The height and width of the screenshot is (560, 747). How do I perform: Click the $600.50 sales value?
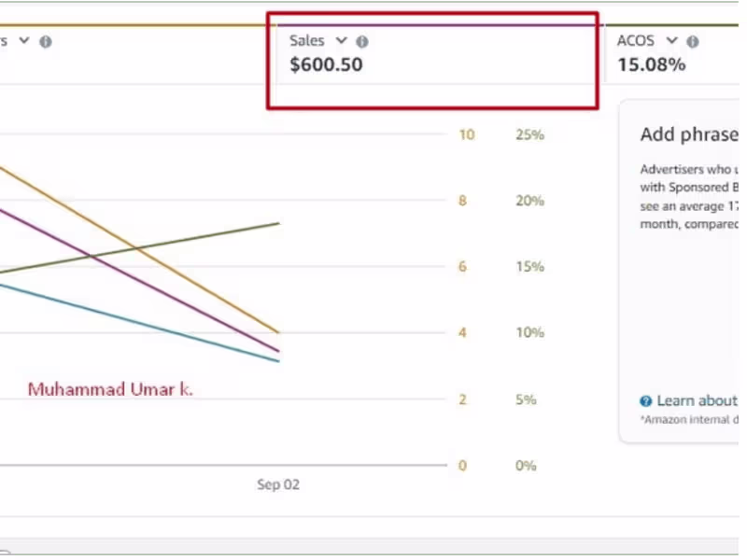[326, 64]
